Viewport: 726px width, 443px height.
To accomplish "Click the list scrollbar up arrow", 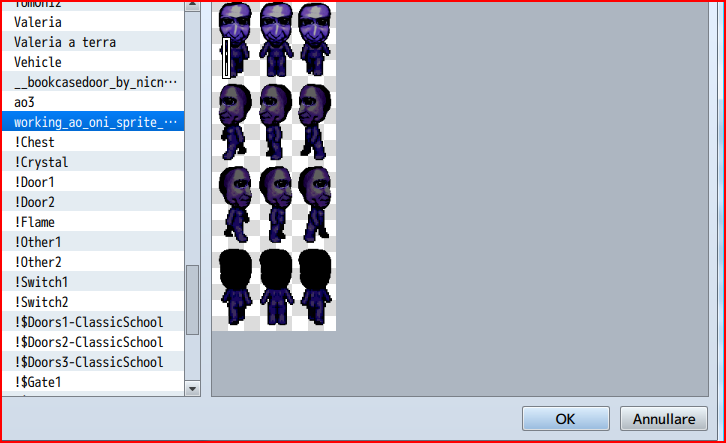I will click(193, 5).
